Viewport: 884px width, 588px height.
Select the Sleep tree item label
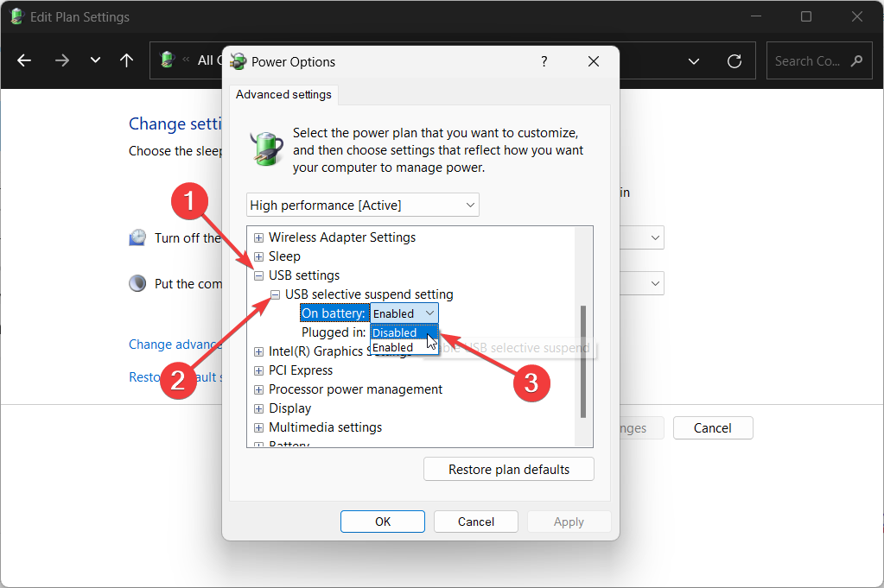click(x=284, y=256)
